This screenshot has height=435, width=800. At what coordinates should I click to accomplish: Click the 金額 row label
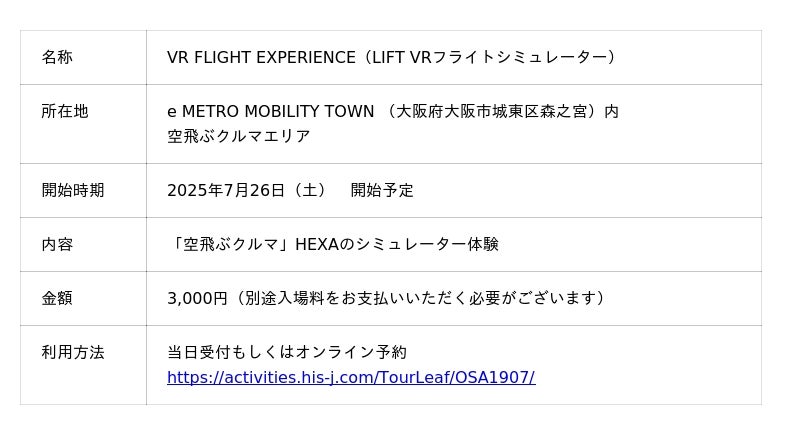tap(57, 298)
